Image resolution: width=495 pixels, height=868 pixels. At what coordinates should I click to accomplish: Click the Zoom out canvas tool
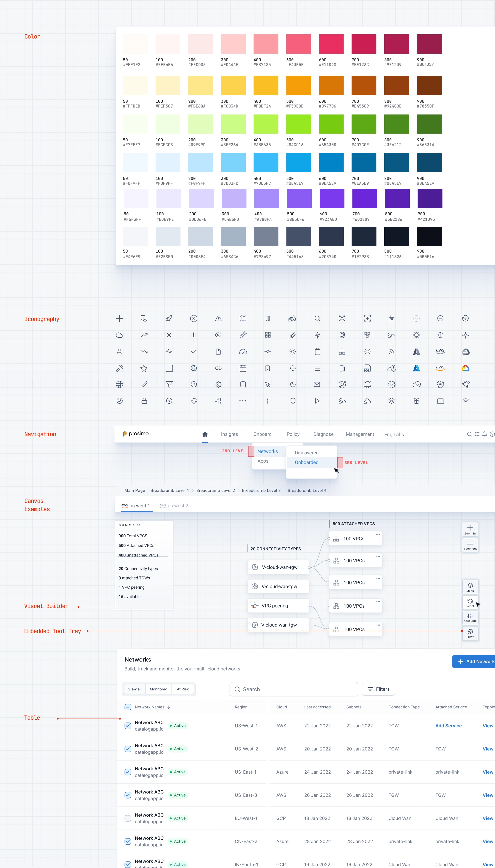pos(470,545)
